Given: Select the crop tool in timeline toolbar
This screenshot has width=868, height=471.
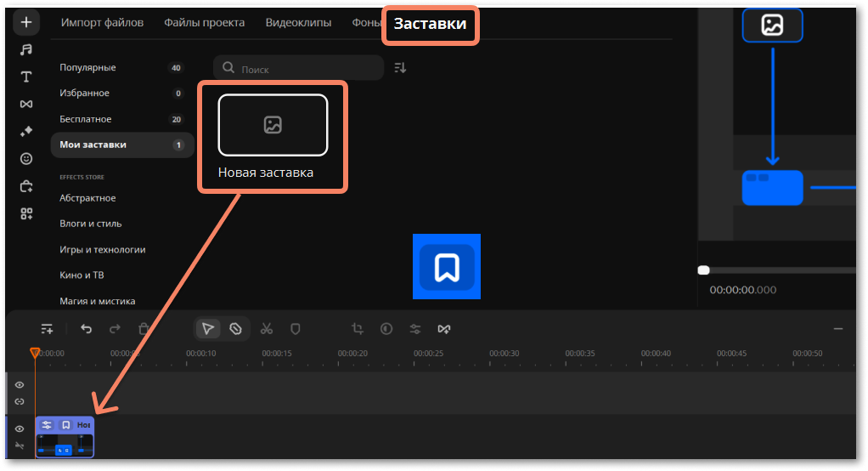Looking at the screenshot, I should (357, 328).
